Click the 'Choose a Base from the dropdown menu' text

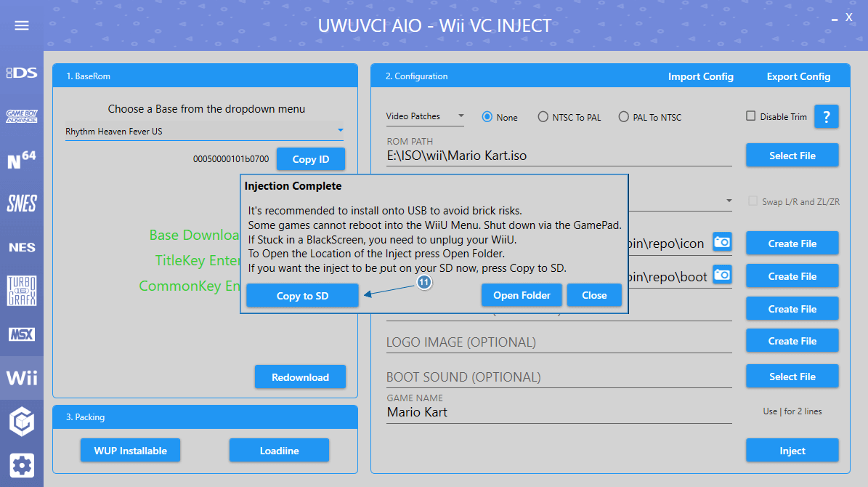point(206,109)
